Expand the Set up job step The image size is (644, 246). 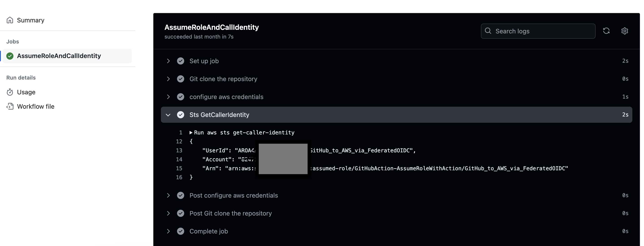168,61
